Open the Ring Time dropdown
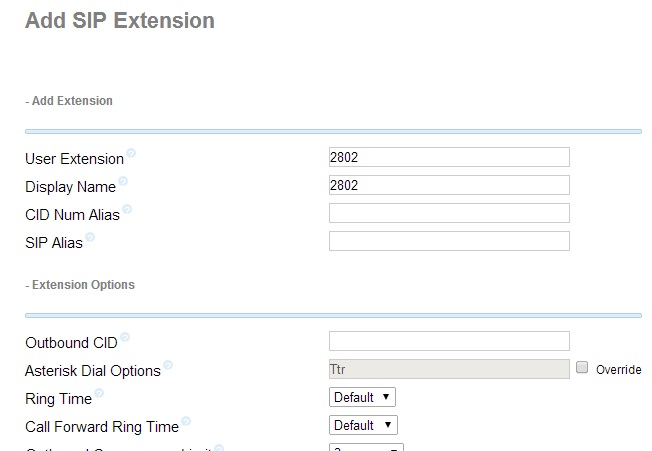The image size is (652, 451). [x=363, y=397]
